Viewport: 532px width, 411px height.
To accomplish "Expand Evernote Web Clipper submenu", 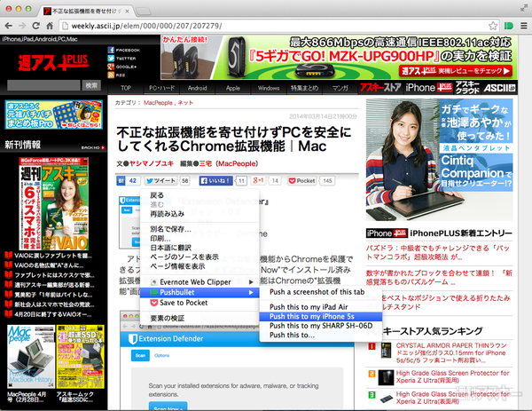I will pyautogui.click(x=199, y=282).
